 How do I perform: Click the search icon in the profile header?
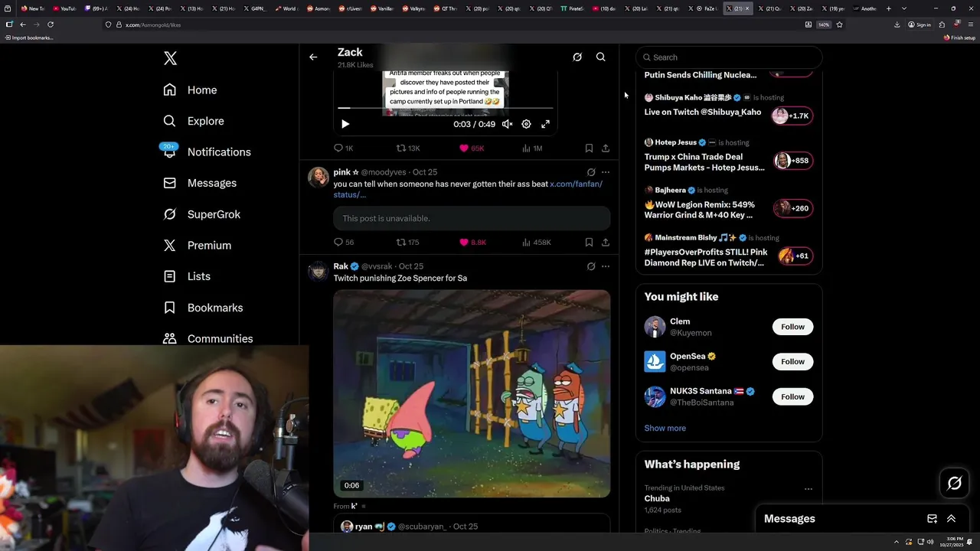601,57
